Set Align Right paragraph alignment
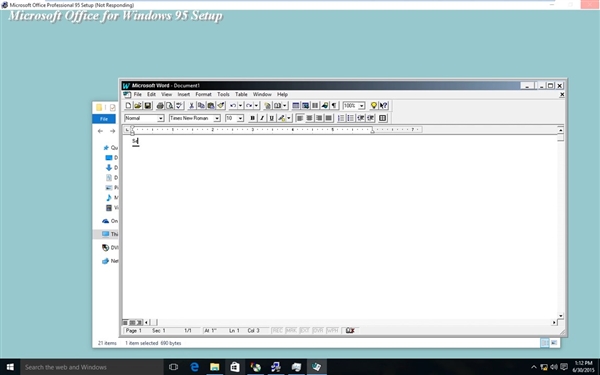The width and height of the screenshot is (600, 375). [319, 118]
